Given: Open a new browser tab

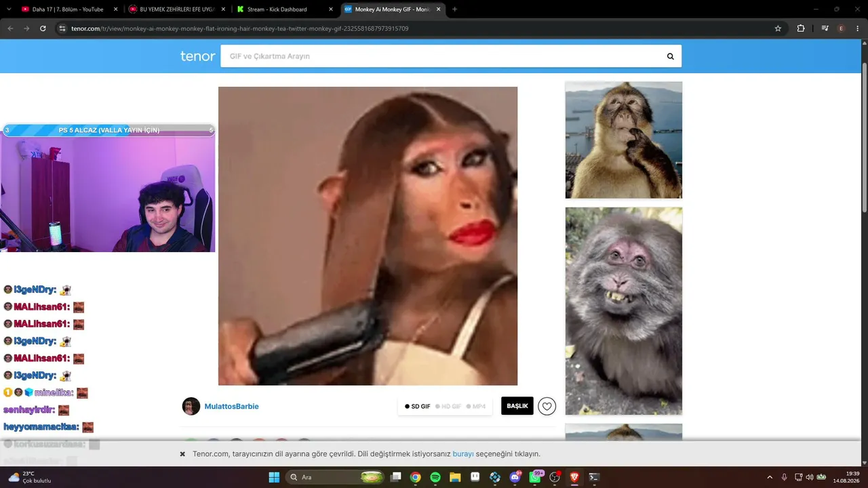Looking at the screenshot, I should click(x=454, y=9).
